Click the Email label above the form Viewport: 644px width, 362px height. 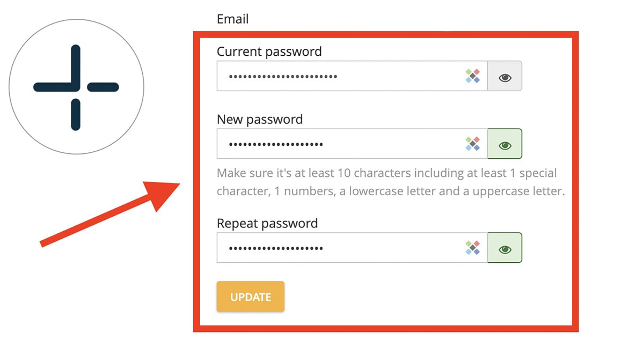(232, 19)
